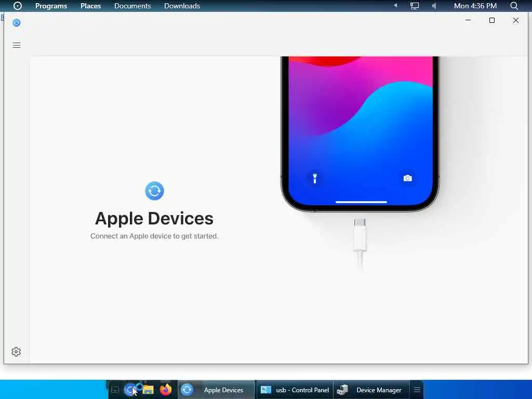Maximize the Apple Devices window

click(x=492, y=20)
